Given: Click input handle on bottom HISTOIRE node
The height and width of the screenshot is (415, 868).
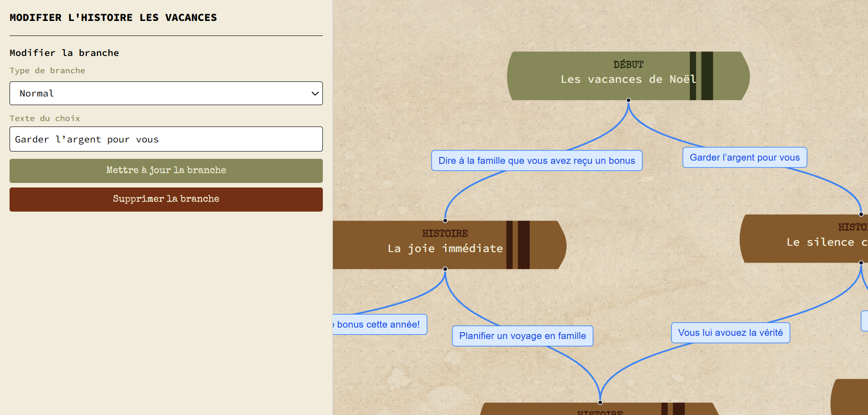Looking at the screenshot, I should (600, 402).
